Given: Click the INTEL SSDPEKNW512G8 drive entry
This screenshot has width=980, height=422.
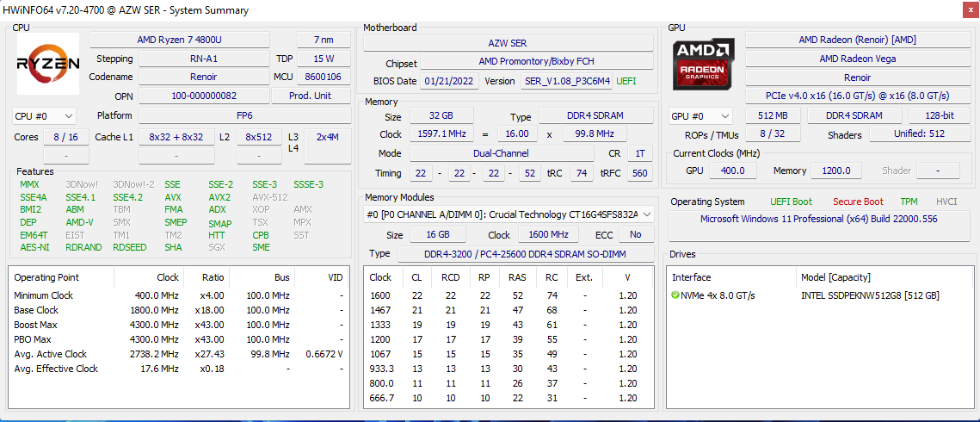Looking at the screenshot, I should (870, 295).
